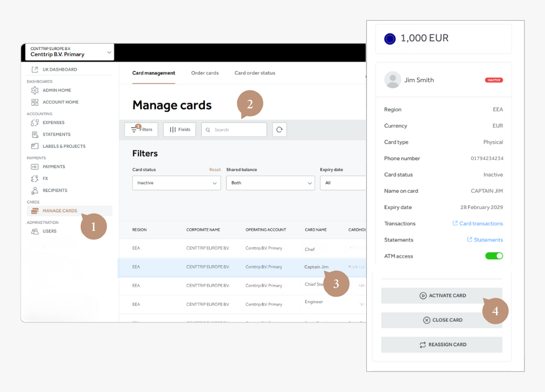Click the refresh icon beside search

point(280,130)
